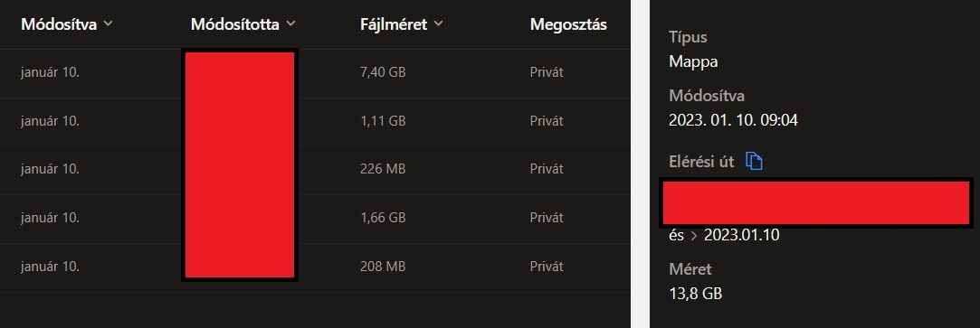Open the 2023.01.10 folder path breadcrumb

click(741, 236)
